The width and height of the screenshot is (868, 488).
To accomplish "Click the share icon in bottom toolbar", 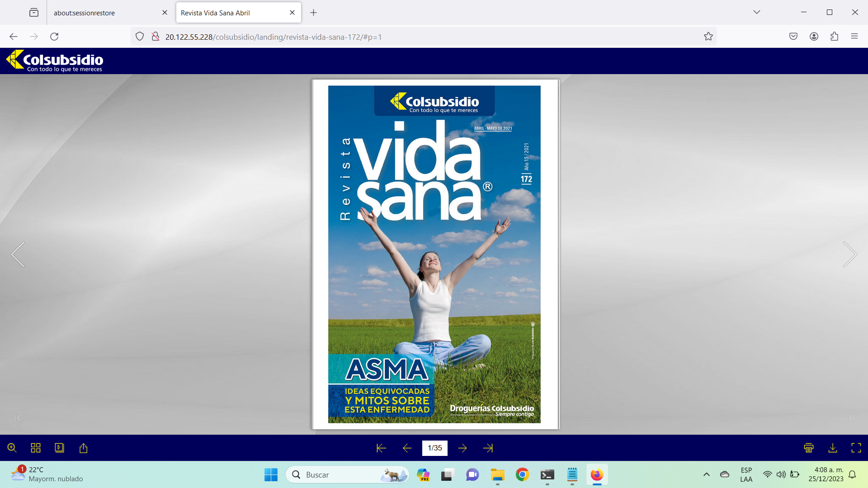I will 83,448.
